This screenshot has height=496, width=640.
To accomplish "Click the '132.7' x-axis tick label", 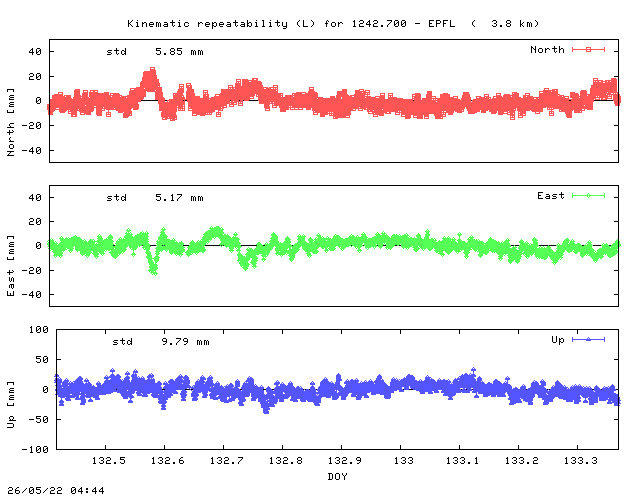I will click(227, 460).
